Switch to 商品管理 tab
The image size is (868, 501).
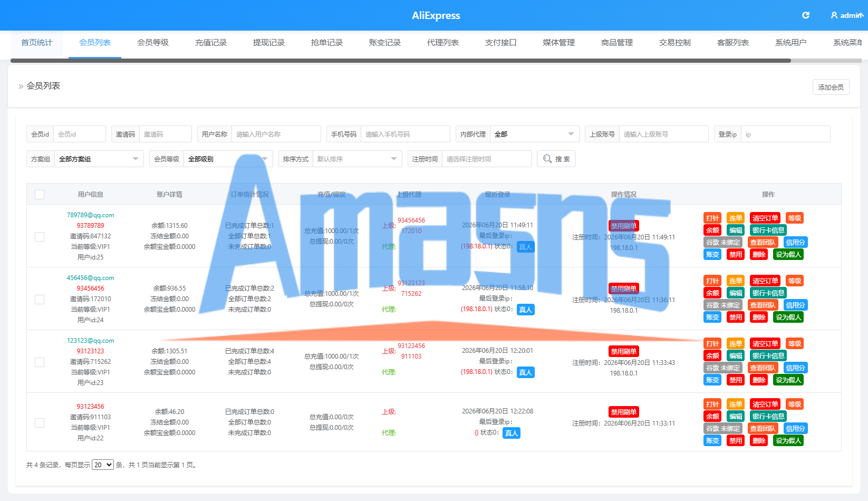(x=617, y=43)
